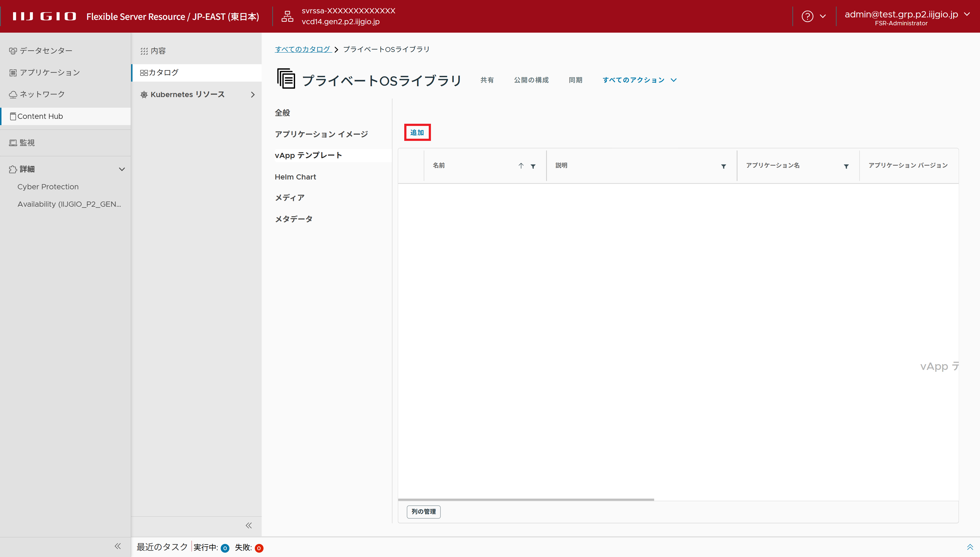Open the Helm Chart tab
The width and height of the screenshot is (980, 557).
[x=295, y=177]
